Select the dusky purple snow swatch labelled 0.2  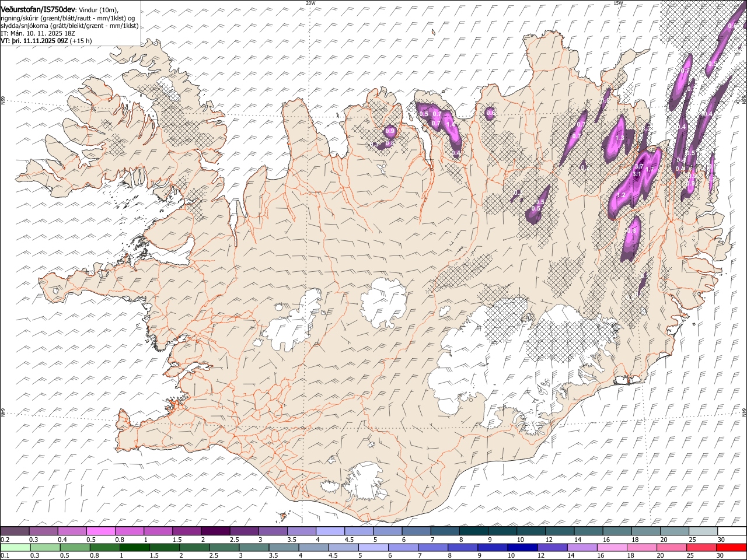[x=15, y=531]
